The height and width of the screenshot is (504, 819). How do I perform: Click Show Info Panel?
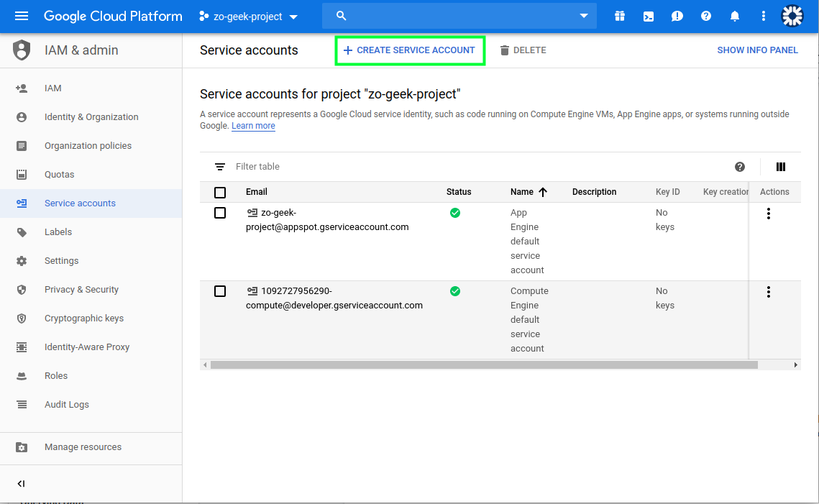(757, 50)
